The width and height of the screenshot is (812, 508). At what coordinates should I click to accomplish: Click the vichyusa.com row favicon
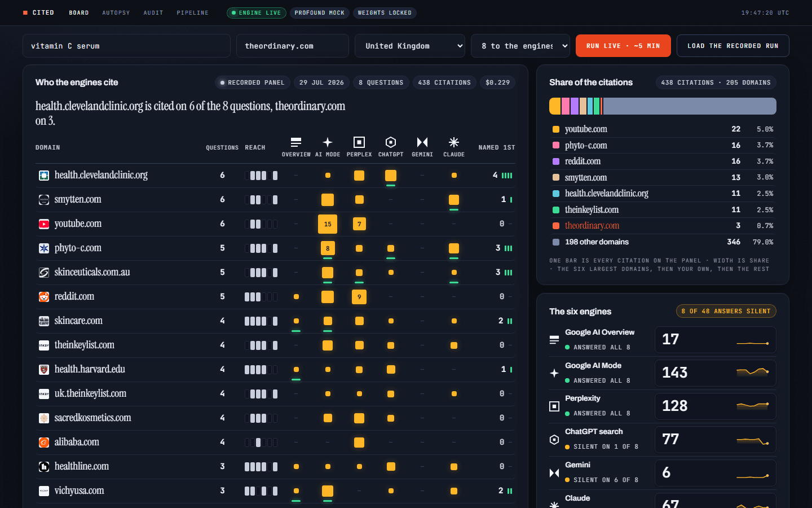tap(44, 491)
